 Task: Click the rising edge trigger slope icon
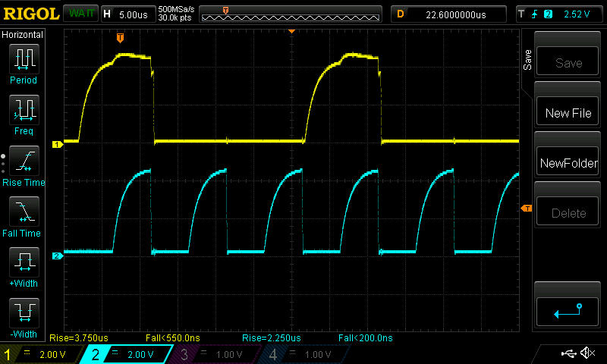click(x=535, y=14)
